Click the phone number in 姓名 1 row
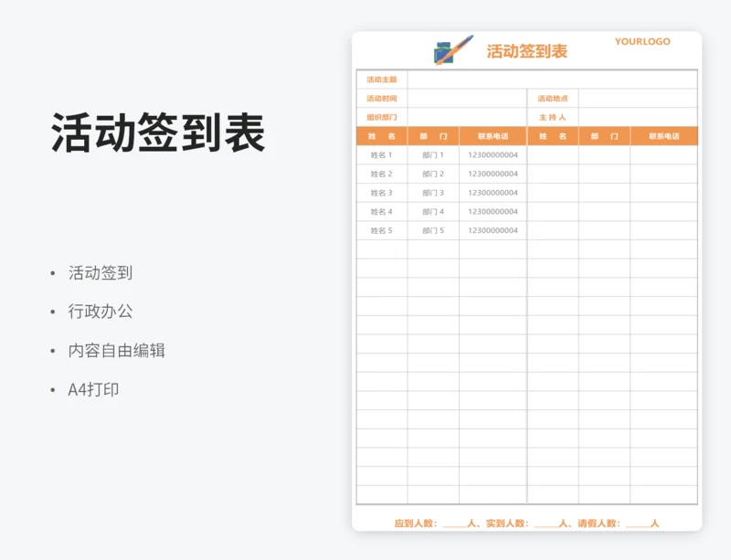The height and width of the screenshot is (560, 731). tap(493, 154)
